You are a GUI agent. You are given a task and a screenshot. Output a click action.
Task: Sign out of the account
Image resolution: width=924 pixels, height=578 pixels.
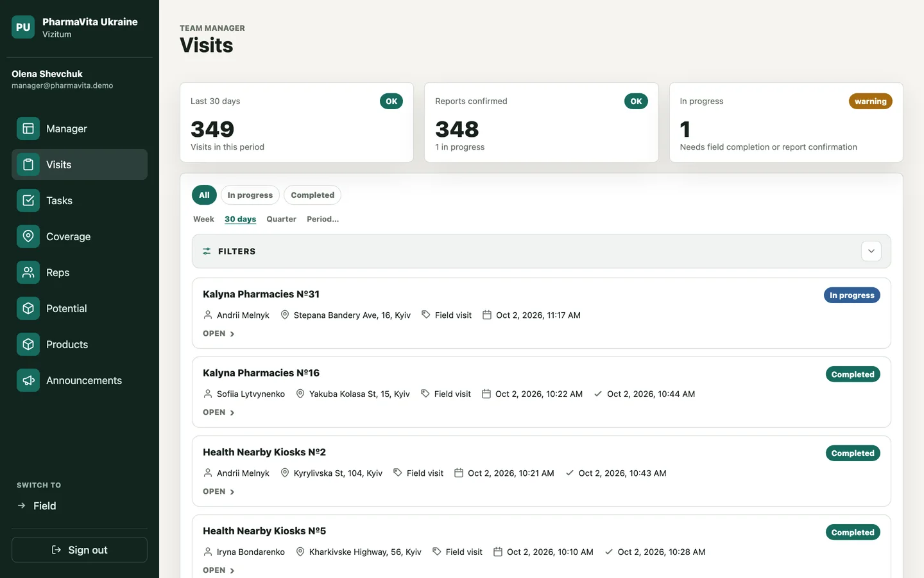pos(80,550)
